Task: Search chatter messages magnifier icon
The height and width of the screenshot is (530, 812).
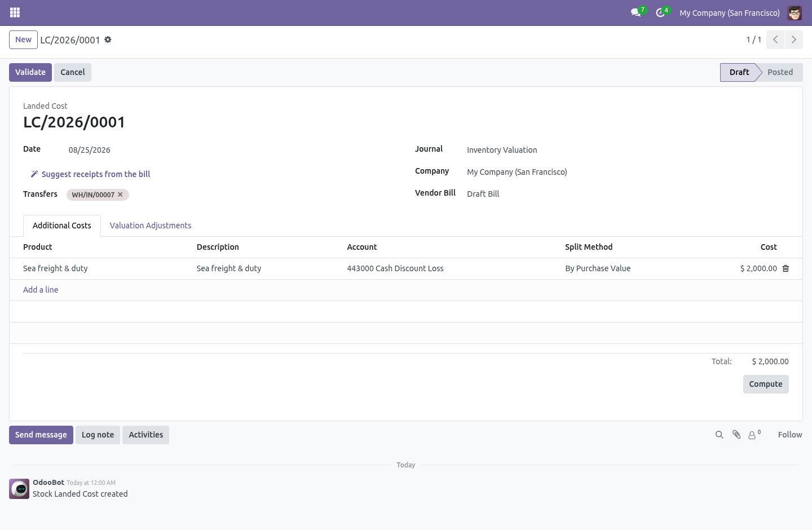Action: tap(719, 435)
